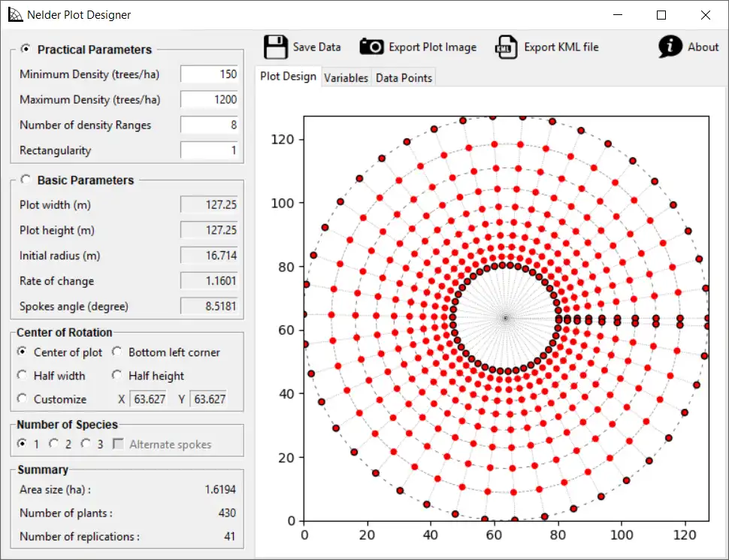Click the center point of the Nelder plot
729x560 pixels.
coord(506,318)
